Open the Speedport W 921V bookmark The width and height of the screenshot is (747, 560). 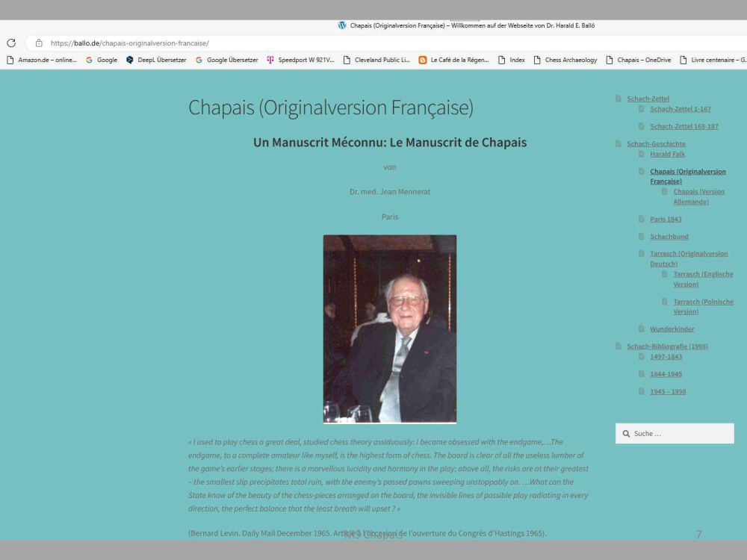[300, 60]
